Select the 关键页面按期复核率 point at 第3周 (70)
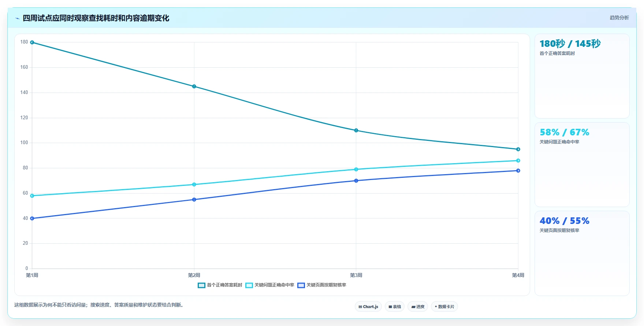This screenshot has height=326, width=644. tap(356, 181)
